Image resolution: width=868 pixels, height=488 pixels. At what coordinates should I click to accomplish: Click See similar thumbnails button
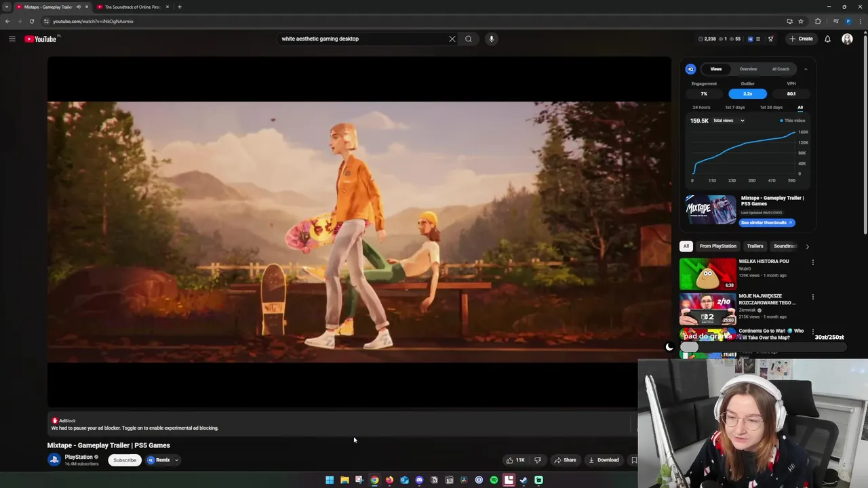(766, 222)
